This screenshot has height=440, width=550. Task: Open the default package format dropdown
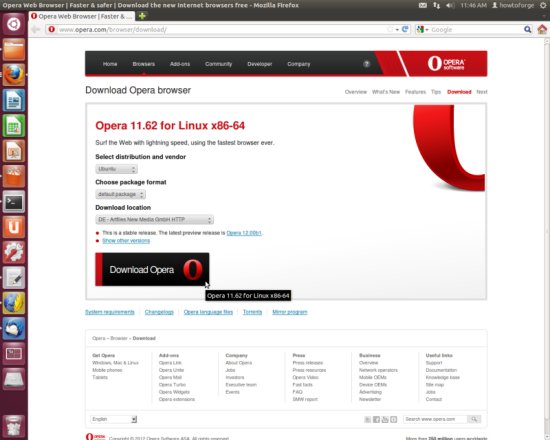pos(120,194)
